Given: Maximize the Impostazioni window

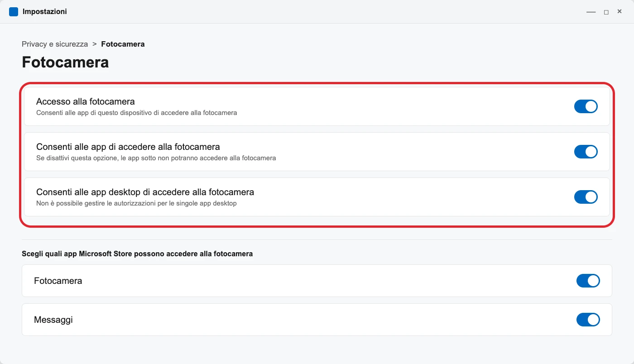Looking at the screenshot, I should (606, 12).
